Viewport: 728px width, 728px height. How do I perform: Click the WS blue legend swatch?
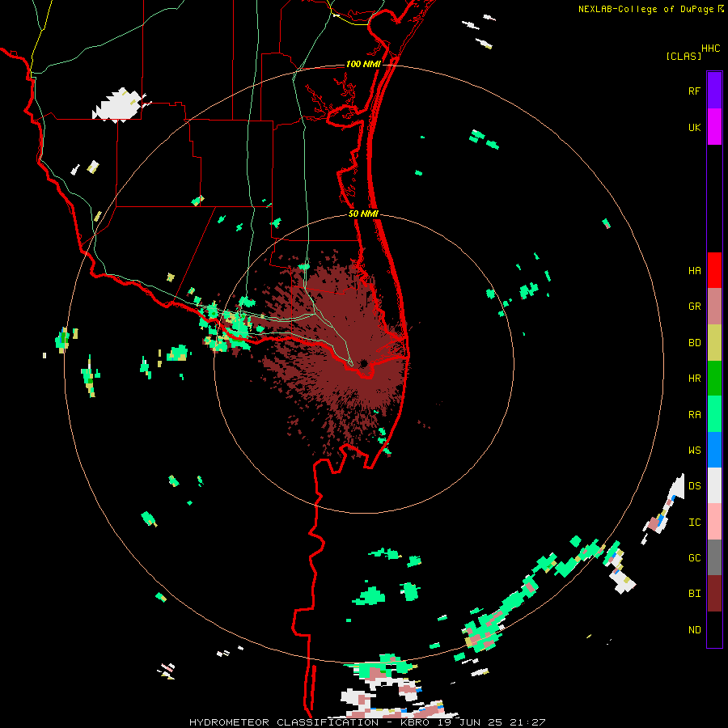pos(714,450)
